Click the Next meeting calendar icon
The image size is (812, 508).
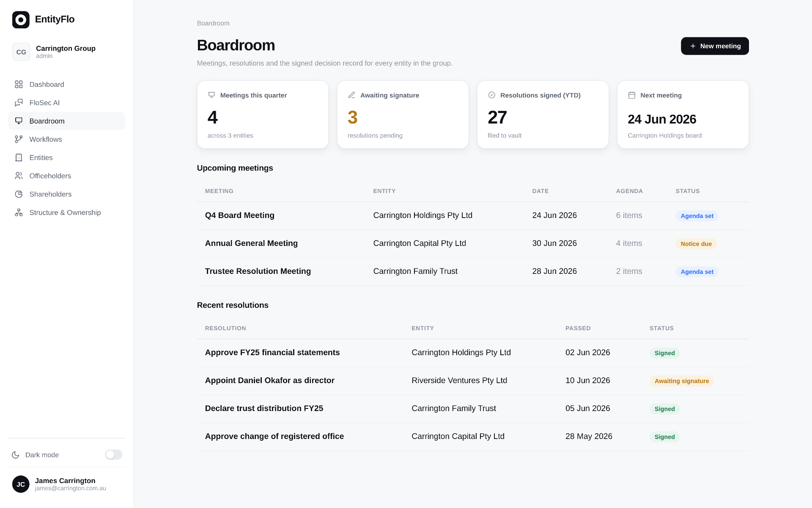632,95
